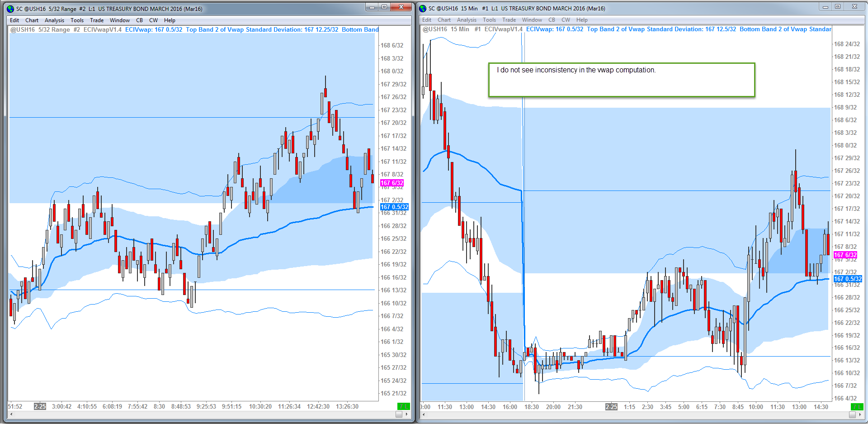Open the Chart menu in the right window
The height and width of the screenshot is (424, 868).
444,20
